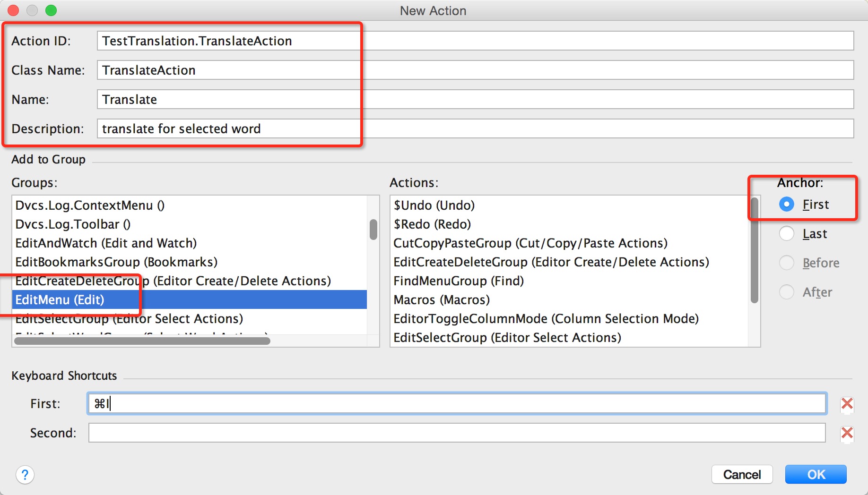Clear the first keyboard shortcut with red X

click(847, 404)
